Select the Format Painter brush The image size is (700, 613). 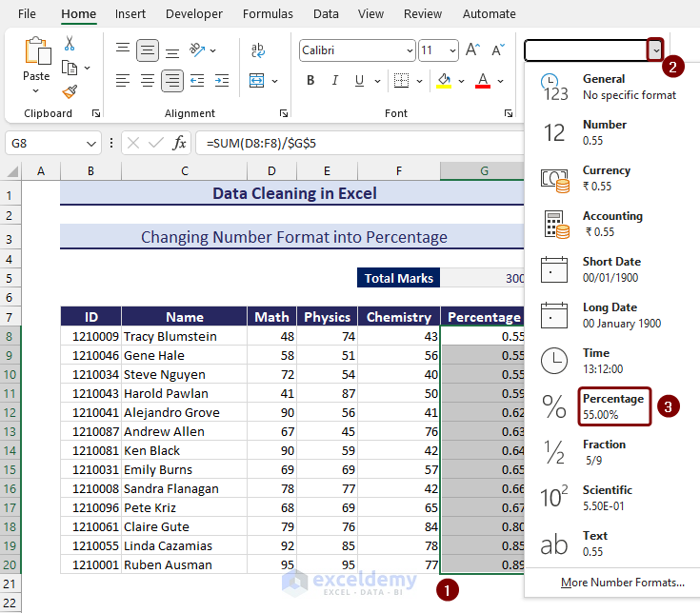[x=70, y=91]
